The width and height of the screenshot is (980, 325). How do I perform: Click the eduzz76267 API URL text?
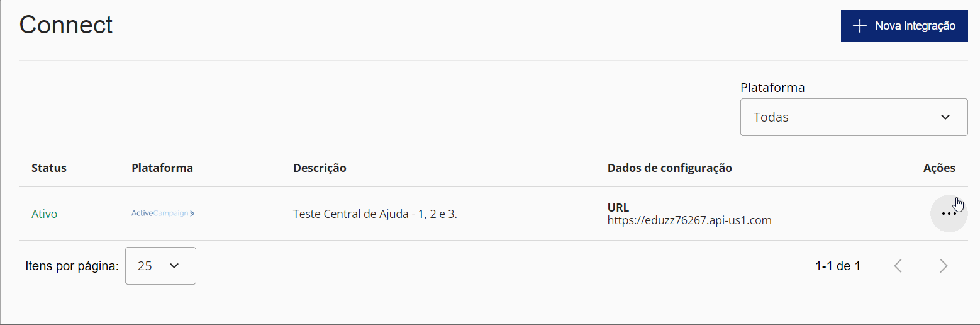point(689,220)
